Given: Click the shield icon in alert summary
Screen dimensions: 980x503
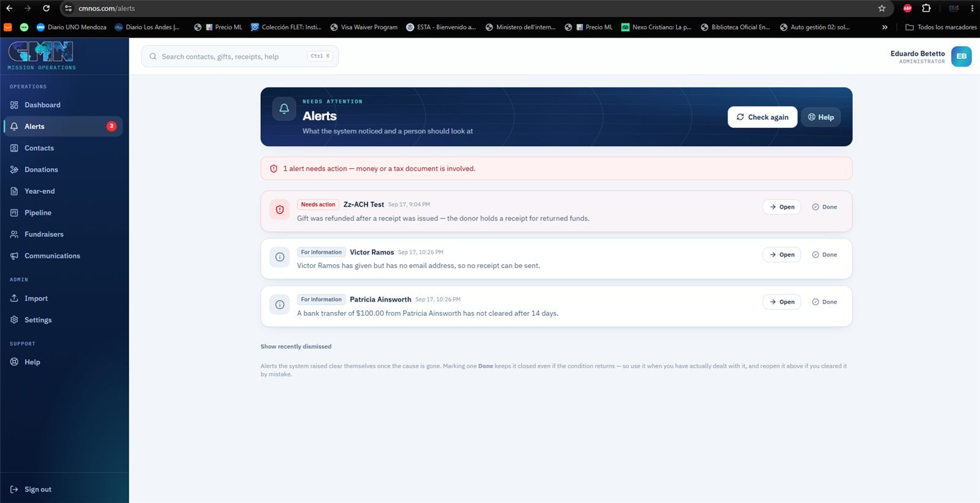Looking at the screenshot, I should coord(274,169).
